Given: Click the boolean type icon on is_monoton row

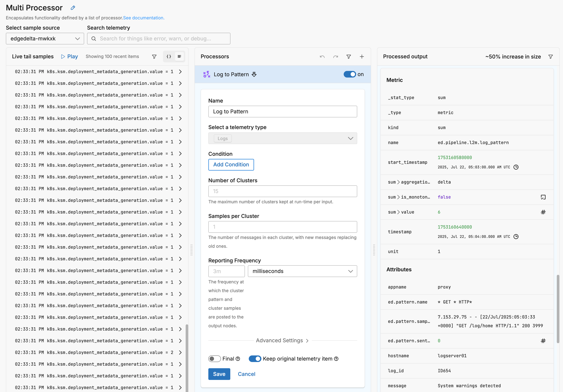Looking at the screenshot, I should pyautogui.click(x=543, y=197).
